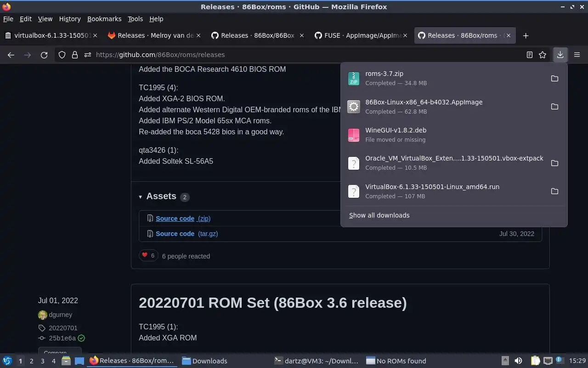This screenshot has height=368, width=588.
Task: Open the Edit menu
Action: [x=26, y=19]
